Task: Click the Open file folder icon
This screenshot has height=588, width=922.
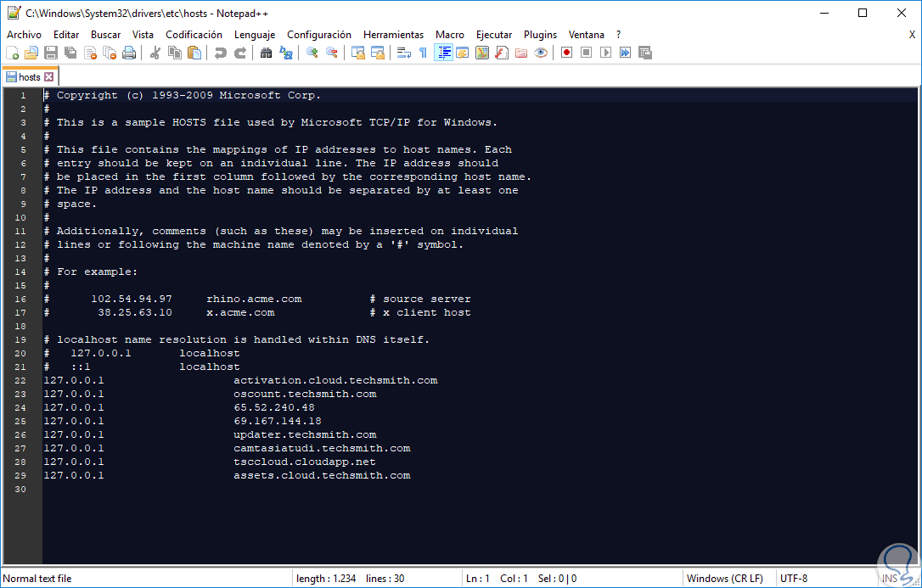Action: (x=31, y=53)
